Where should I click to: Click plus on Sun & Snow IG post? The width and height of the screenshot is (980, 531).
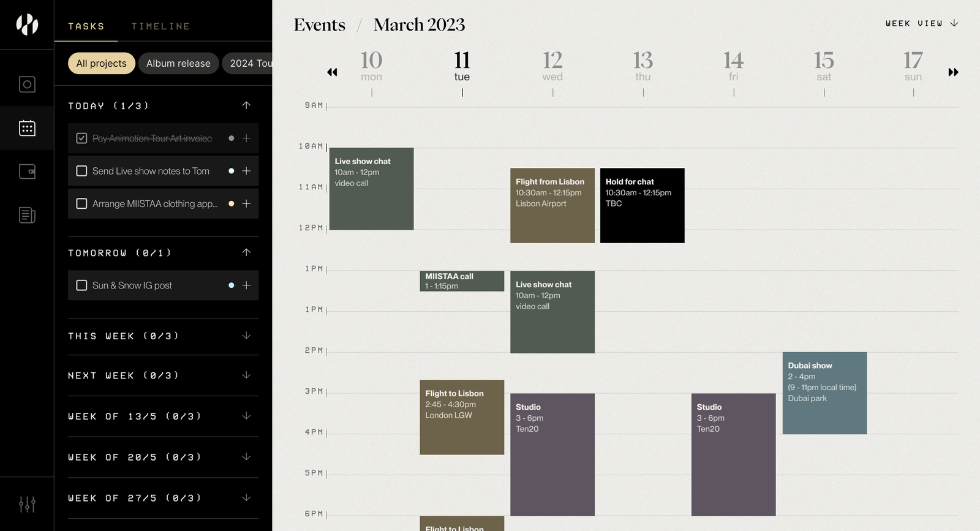tap(246, 285)
